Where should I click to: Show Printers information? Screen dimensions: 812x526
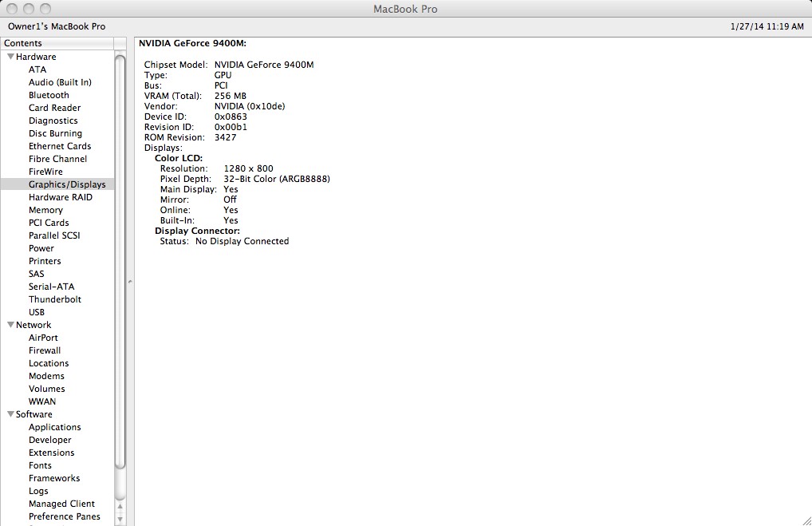coord(45,261)
